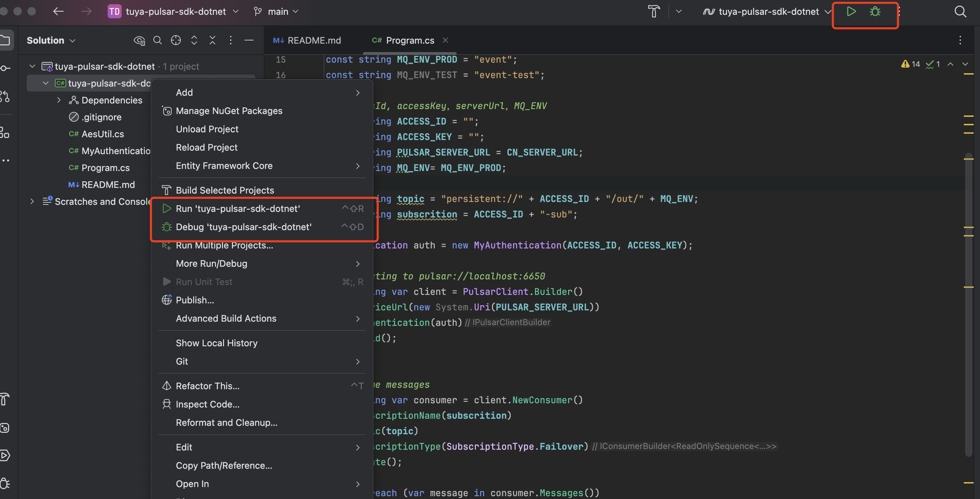Click the bookmark/navigate icon in Solution panel
Screen dimensions: 980x499
176,40
